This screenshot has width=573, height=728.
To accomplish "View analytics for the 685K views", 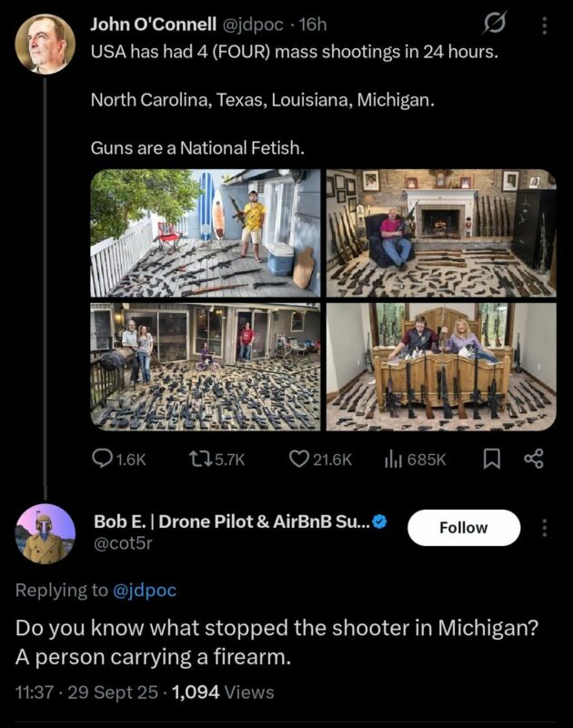I will point(415,460).
